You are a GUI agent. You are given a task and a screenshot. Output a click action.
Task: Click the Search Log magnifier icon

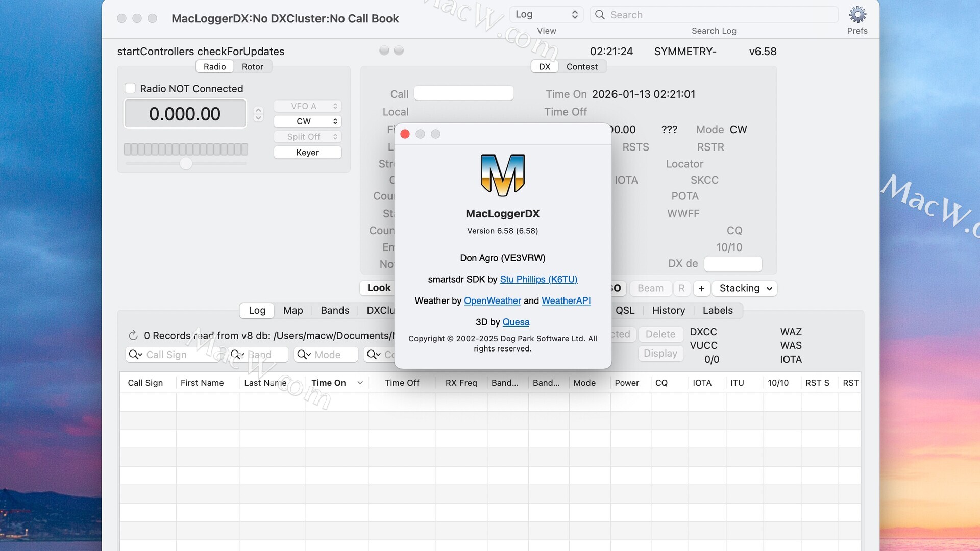pyautogui.click(x=600, y=15)
